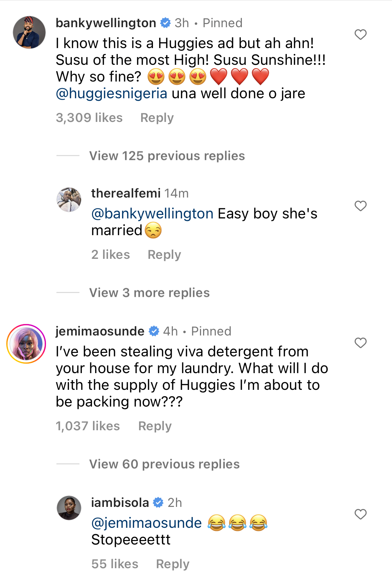This screenshot has width=392, height=579.
Task: Expand View 60 previous replies
Action: (164, 464)
